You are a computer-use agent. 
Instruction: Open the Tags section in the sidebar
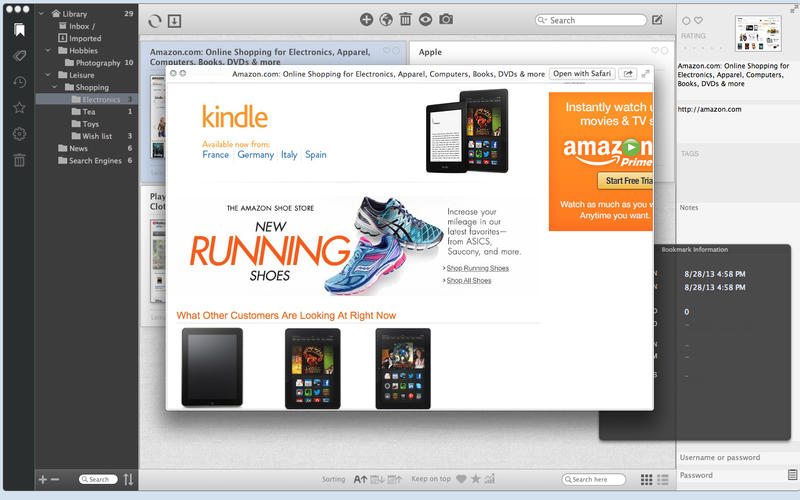pos(19,56)
